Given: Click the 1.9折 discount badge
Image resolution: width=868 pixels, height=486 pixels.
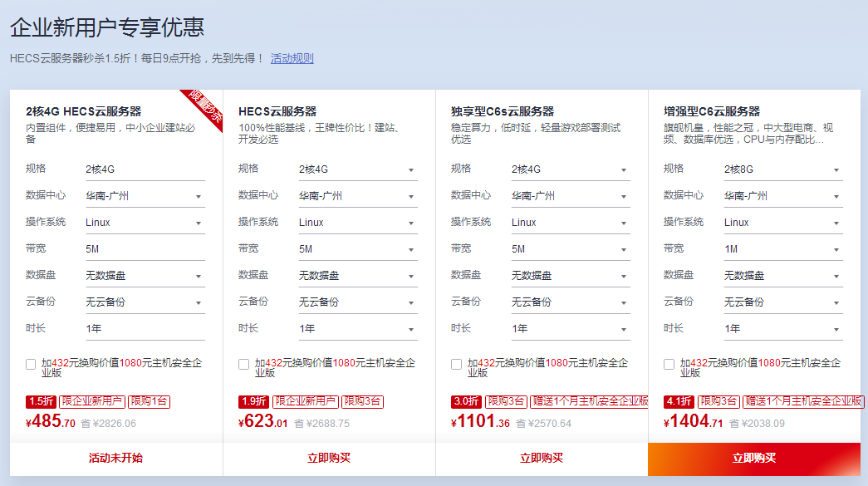Looking at the screenshot, I should coord(253,401).
